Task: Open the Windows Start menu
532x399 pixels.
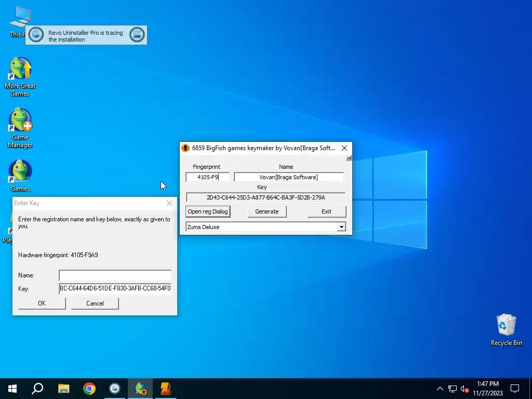Action: click(x=12, y=389)
